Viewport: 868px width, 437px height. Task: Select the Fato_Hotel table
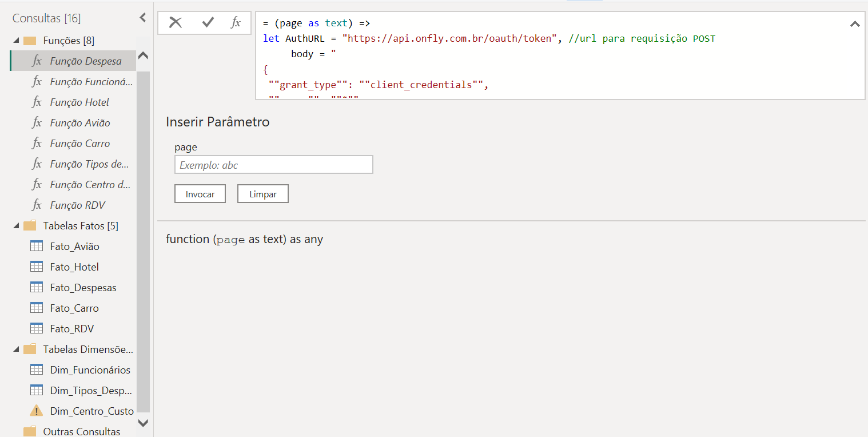click(73, 267)
